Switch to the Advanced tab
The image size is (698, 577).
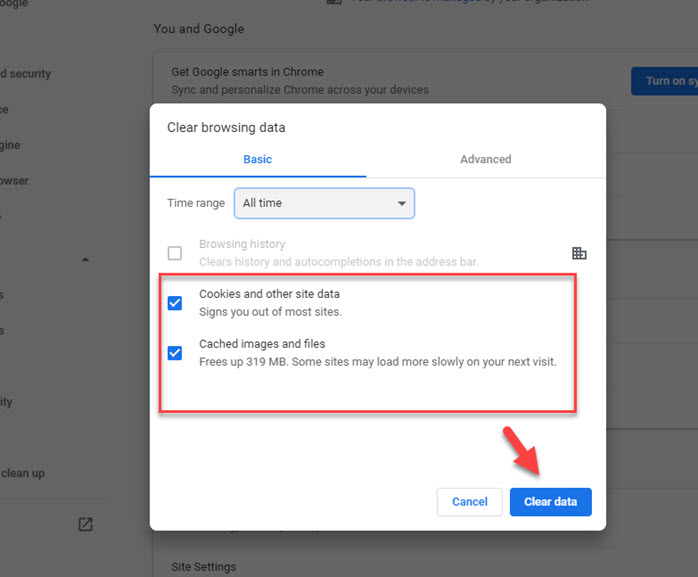tap(486, 159)
